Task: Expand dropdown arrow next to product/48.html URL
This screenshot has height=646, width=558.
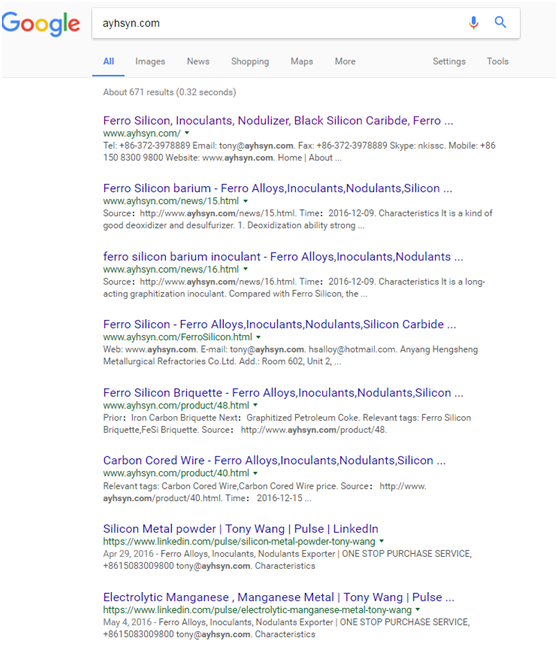Action: (256, 405)
